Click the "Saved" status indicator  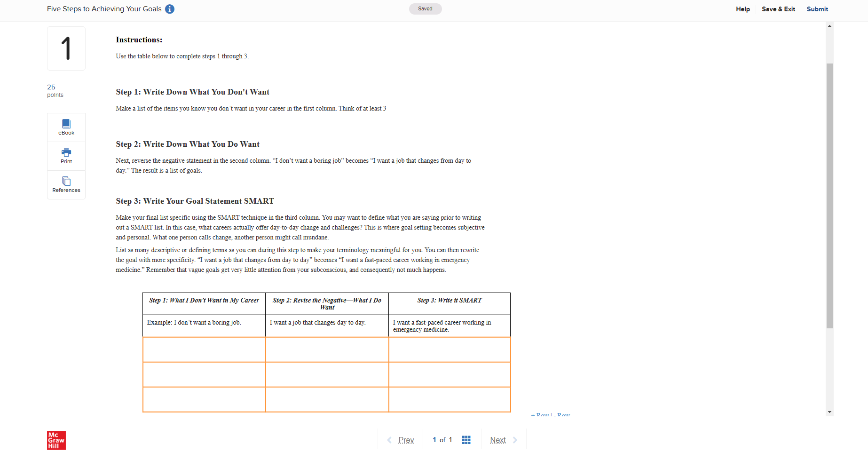(425, 9)
